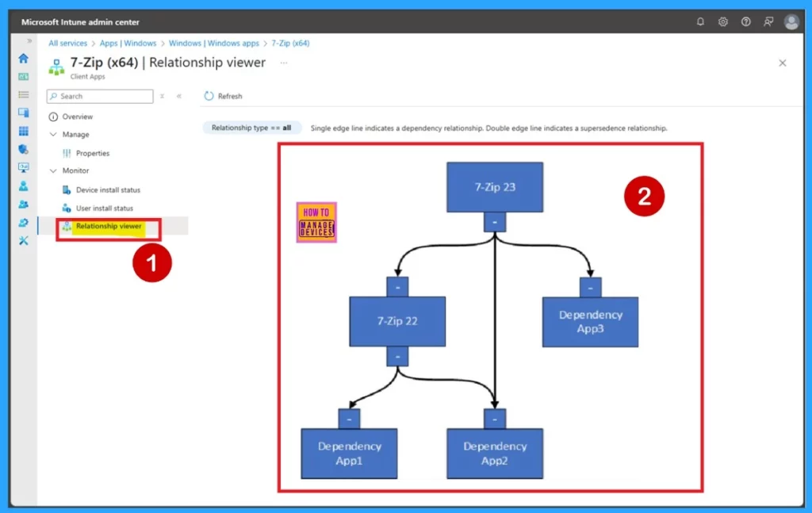
Task: Open Users icon in left sidebar
Action: [23, 186]
